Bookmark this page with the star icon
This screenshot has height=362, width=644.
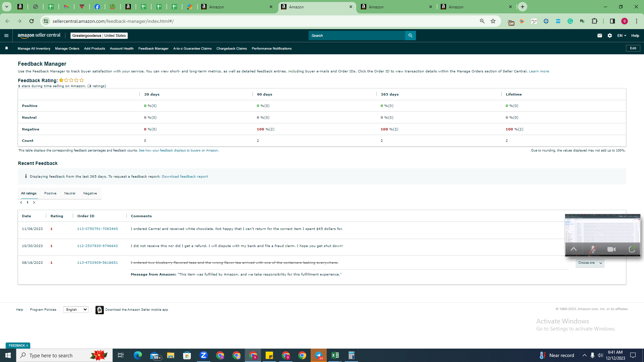[x=493, y=21]
